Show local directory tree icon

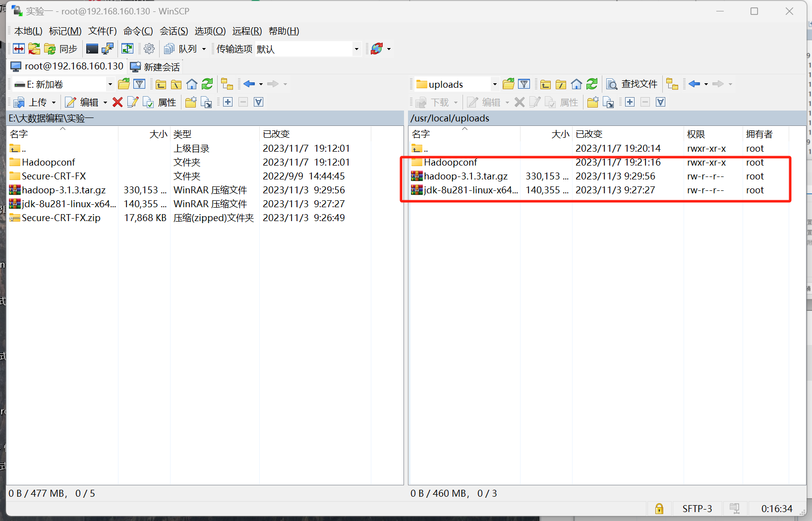(227, 84)
